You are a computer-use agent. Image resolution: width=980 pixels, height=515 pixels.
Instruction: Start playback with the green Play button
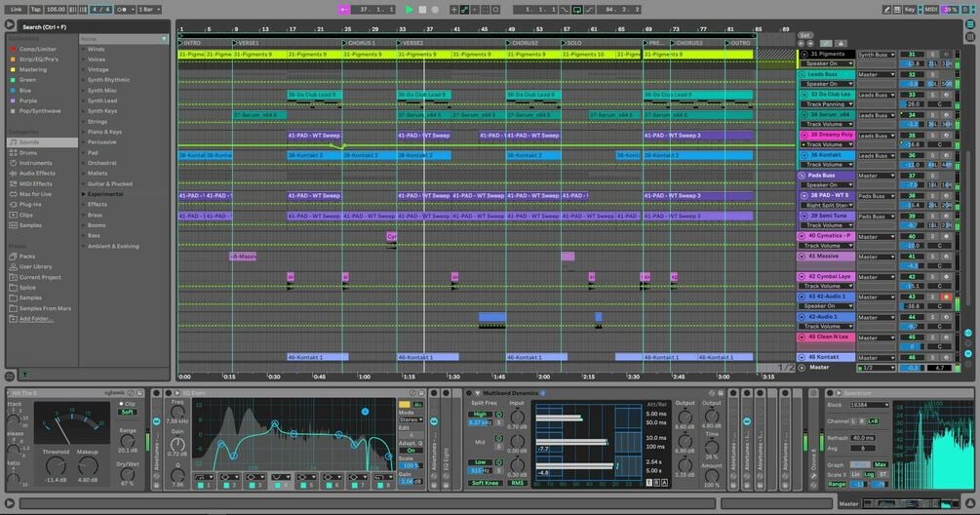[x=410, y=10]
